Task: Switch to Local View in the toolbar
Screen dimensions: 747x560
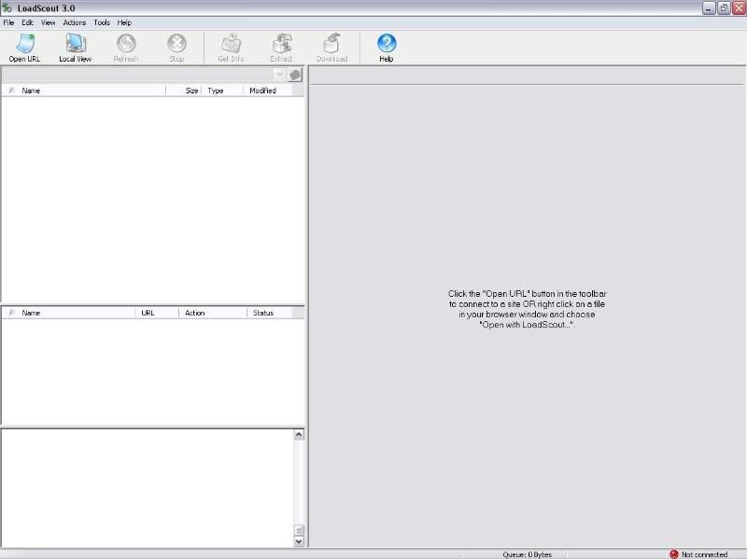Action: [x=76, y=48]
